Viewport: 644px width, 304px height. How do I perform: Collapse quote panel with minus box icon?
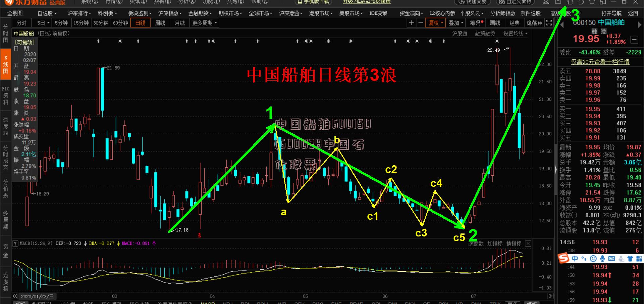[634, 40]
